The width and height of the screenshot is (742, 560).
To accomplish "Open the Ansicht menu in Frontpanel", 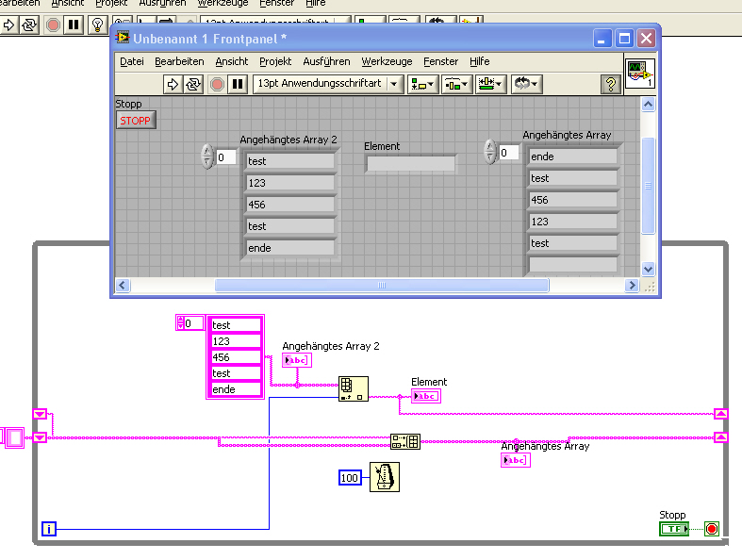I will 231,61.
